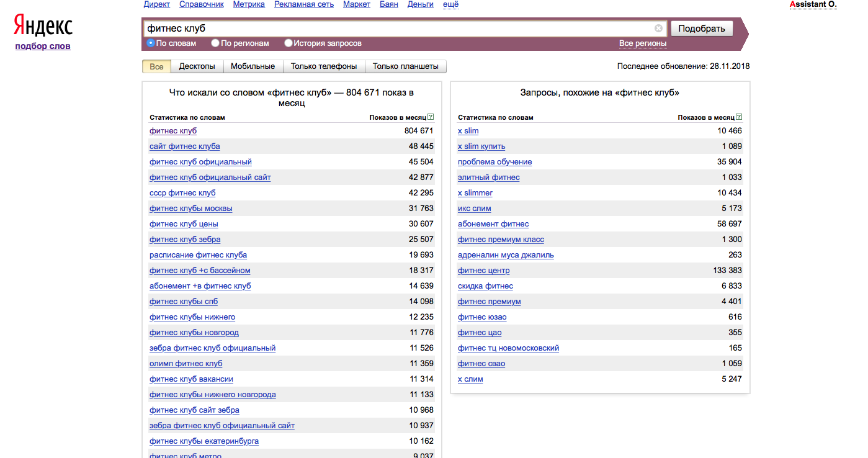Open help icon beside right "Показов в месяц"

tap(739, 117)
